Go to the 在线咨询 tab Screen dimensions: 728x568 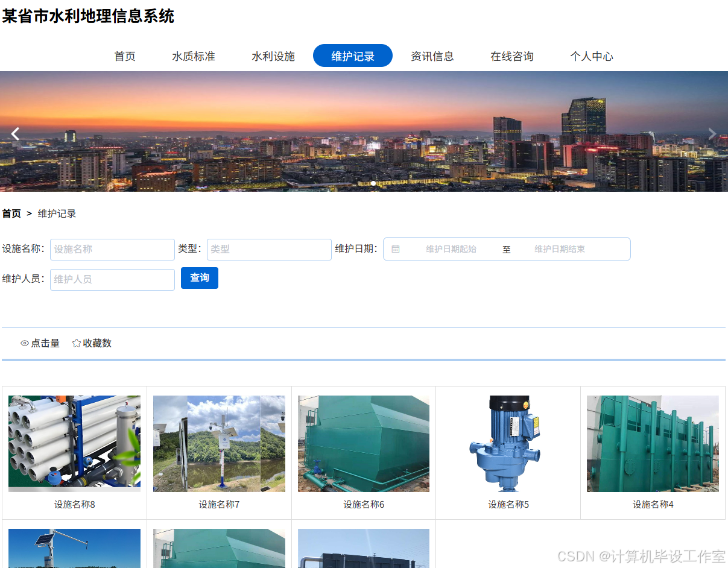pyautogui.click(x=512, y=56)
